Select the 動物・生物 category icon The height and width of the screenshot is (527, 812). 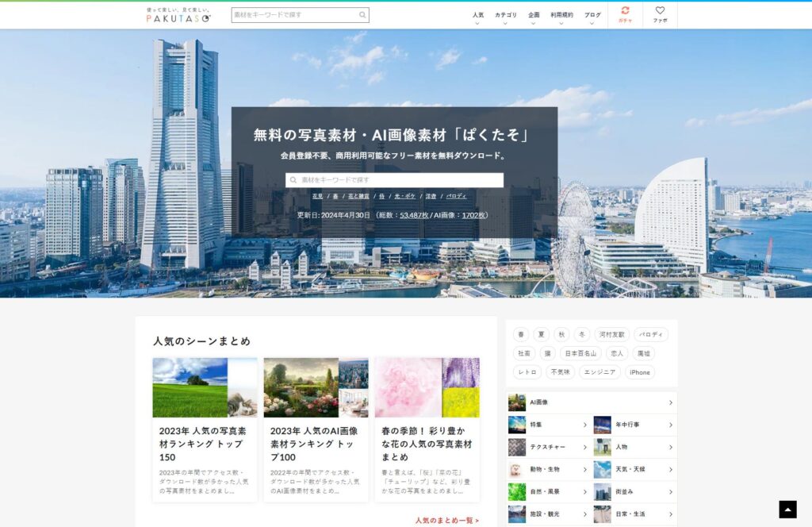516,469
